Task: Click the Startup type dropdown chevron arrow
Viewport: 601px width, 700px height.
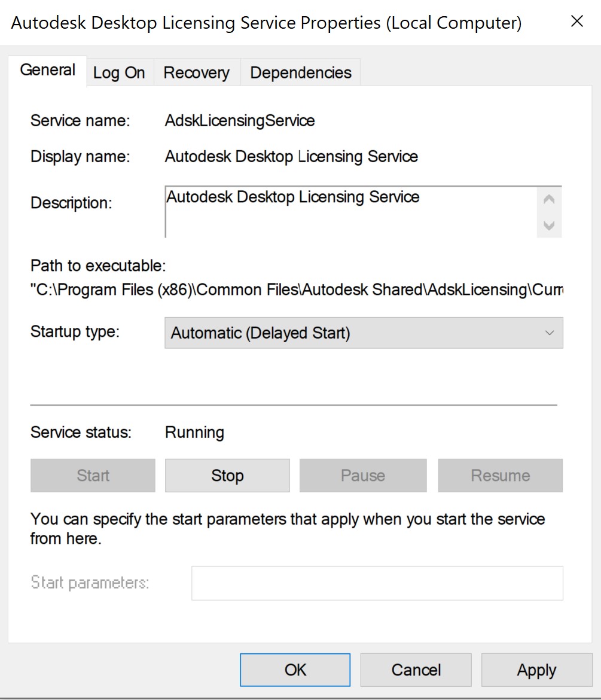Action: click(x=550, y=333)
